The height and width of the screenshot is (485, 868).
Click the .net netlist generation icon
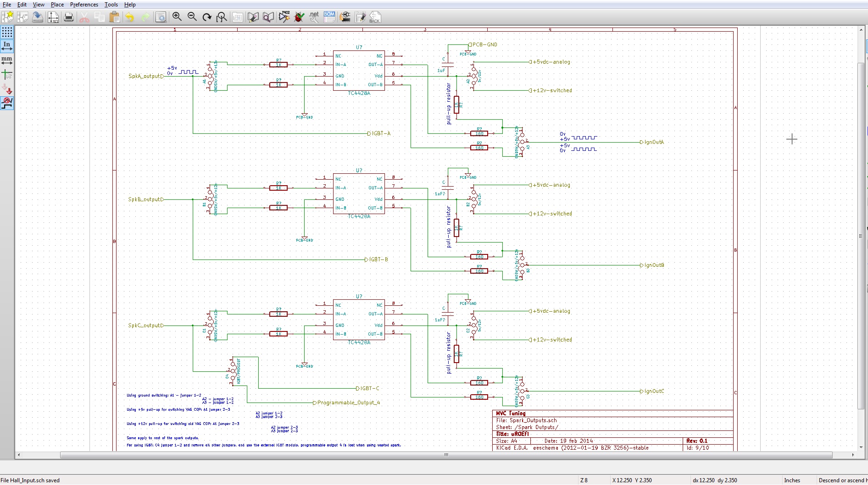click(x=314, y=17)
